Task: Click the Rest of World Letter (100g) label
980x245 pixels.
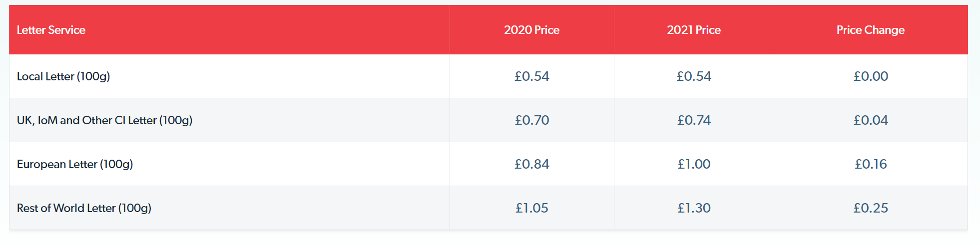Action: [x=84, y=208]
